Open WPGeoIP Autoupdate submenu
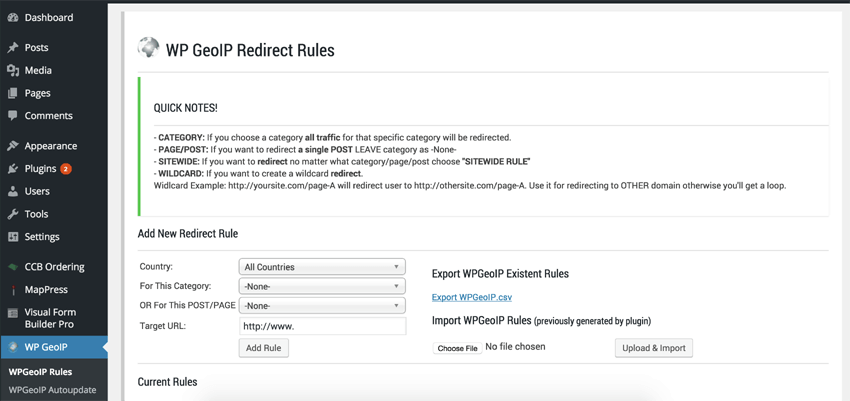This screenshot has height=401, width=850. click(x=52, y=390)
